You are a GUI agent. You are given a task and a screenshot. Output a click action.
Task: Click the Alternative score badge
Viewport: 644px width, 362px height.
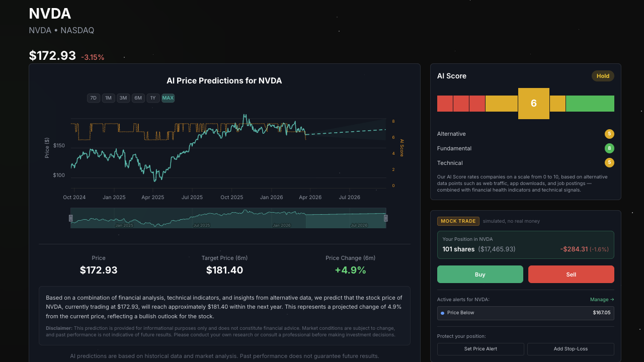(609, 134)
